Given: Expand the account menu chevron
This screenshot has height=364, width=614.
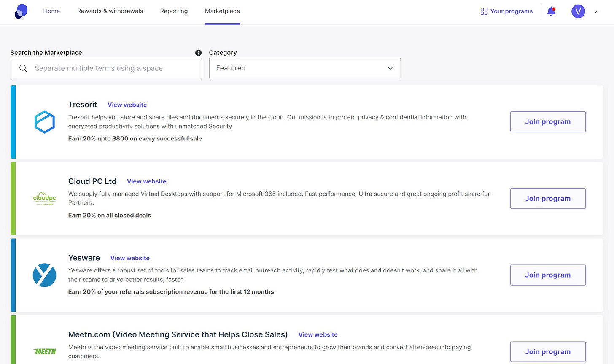Looking at the screenshot, I should [596, 11].
